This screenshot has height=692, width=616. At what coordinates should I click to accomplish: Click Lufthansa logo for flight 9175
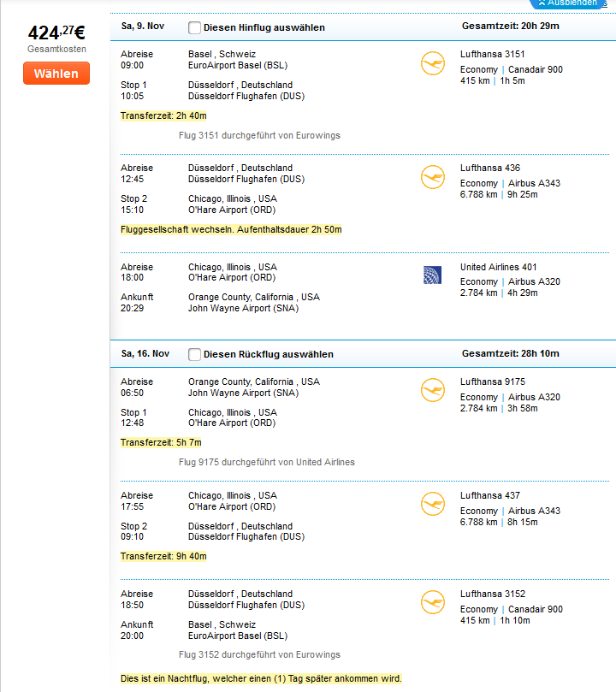tap(432, 390)
